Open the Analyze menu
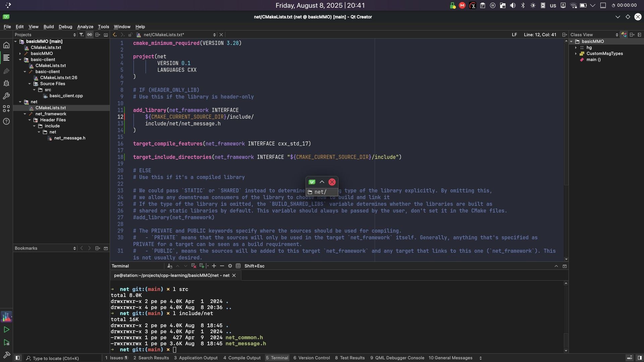644x362 pixels. click(85, 27)
